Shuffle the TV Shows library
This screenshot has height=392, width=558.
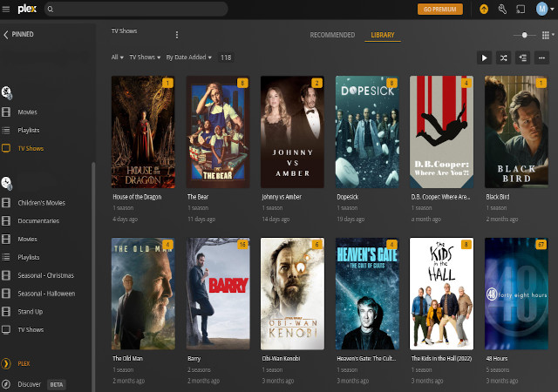[504, 57]
